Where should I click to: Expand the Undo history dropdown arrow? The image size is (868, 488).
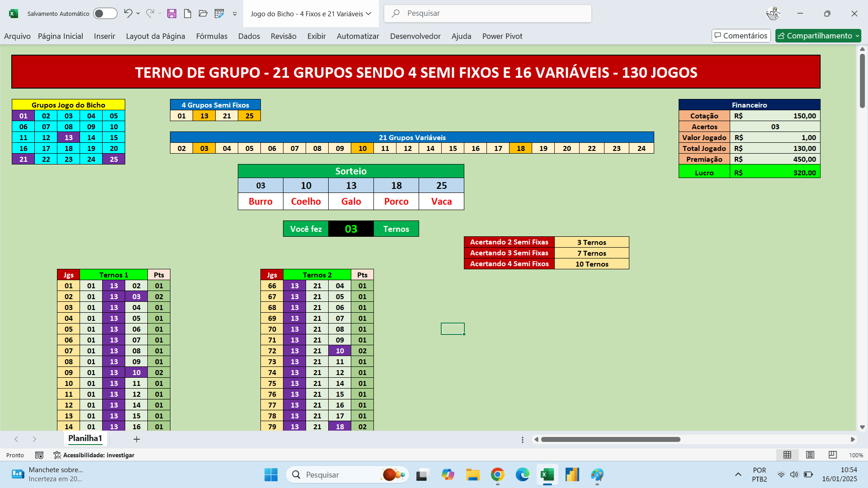tap(138, 14)
